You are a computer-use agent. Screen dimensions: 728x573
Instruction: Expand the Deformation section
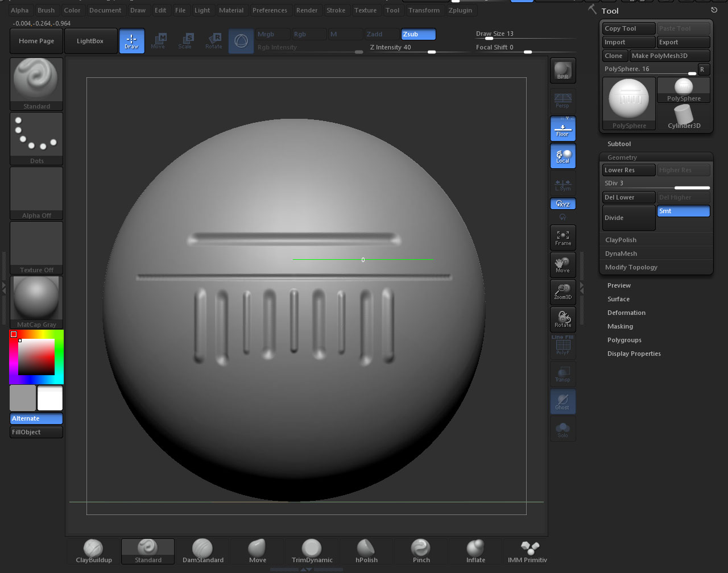point(626,313)
